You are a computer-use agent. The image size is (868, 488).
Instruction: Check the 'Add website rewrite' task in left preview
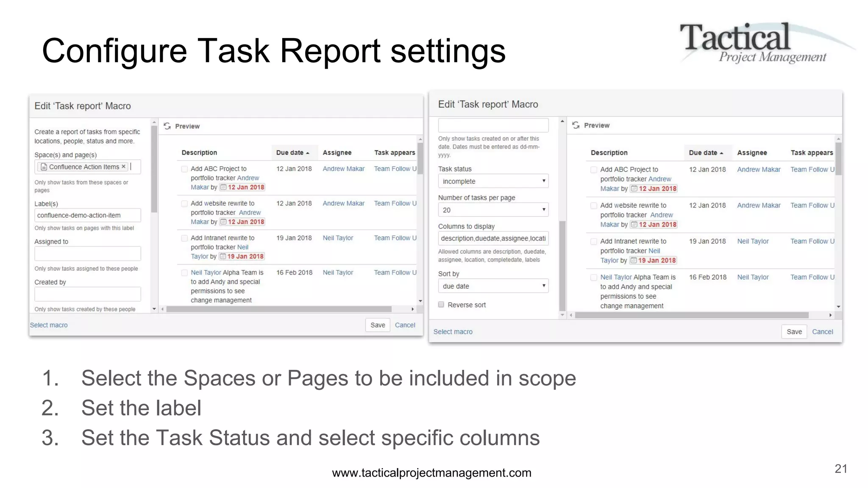184,204
